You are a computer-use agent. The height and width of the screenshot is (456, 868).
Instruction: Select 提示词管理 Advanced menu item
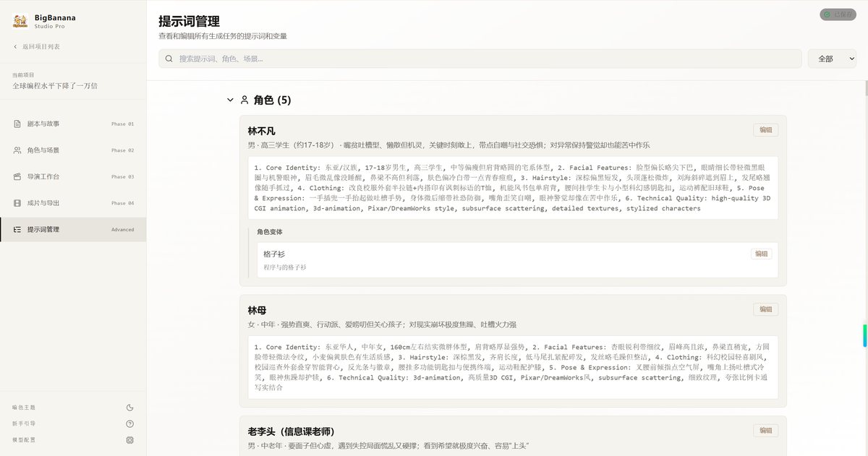(73, 229)
